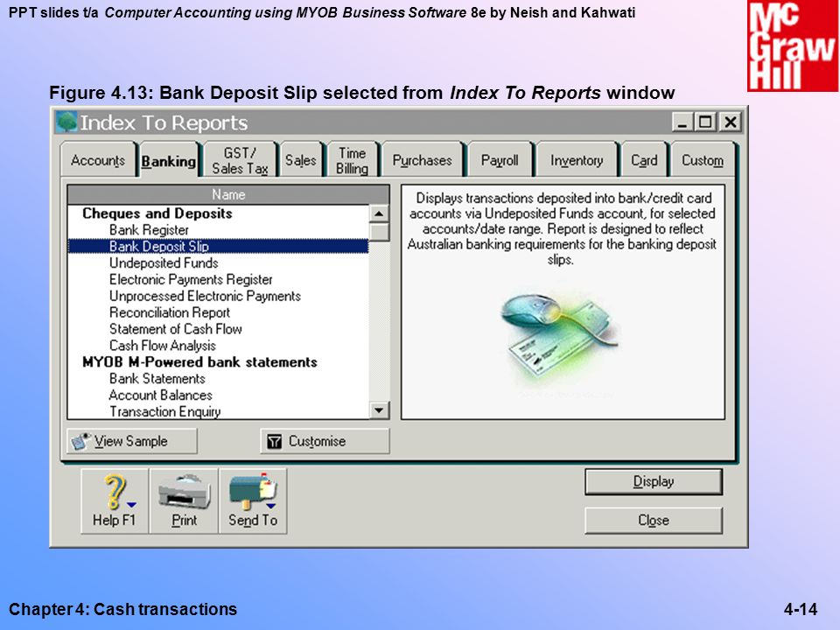
Task: Click the report list scroll down arrow
Action: point(379,410)
